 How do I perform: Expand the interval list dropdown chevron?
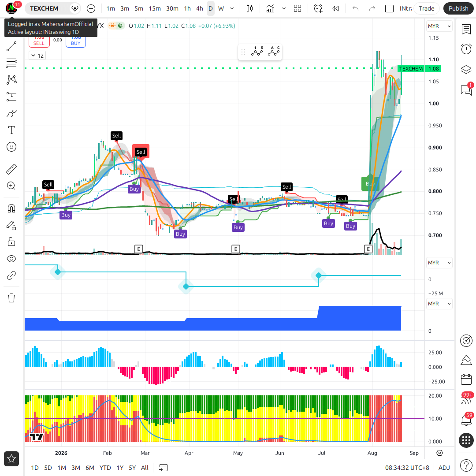pyautogui.click(x=232, y=8)
